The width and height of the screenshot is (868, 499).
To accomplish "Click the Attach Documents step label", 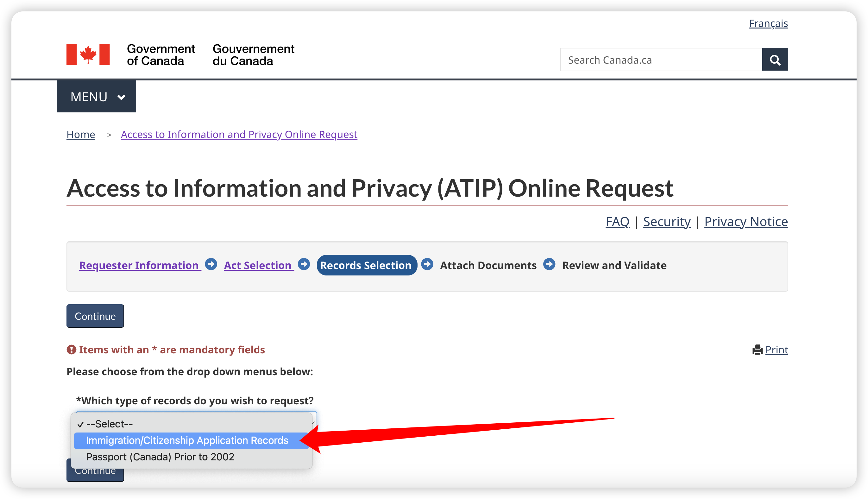I will (x=488, y=265).
